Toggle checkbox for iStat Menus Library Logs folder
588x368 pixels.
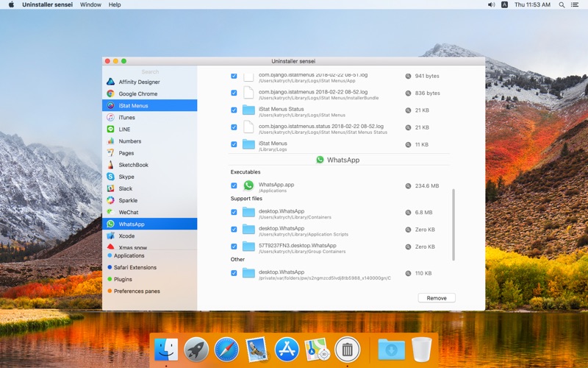point(234,144)
